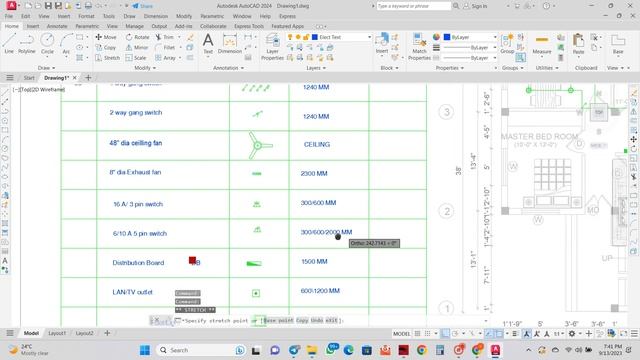Toggle MODEL space button in status bar

(401, 333)
